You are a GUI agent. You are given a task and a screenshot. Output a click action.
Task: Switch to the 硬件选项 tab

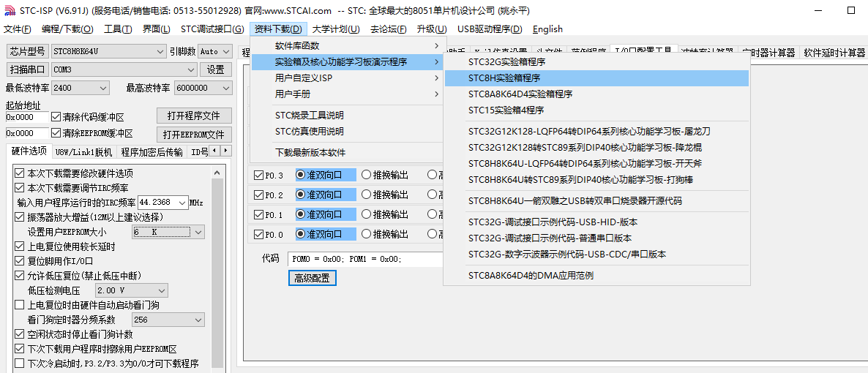(29, 151)
